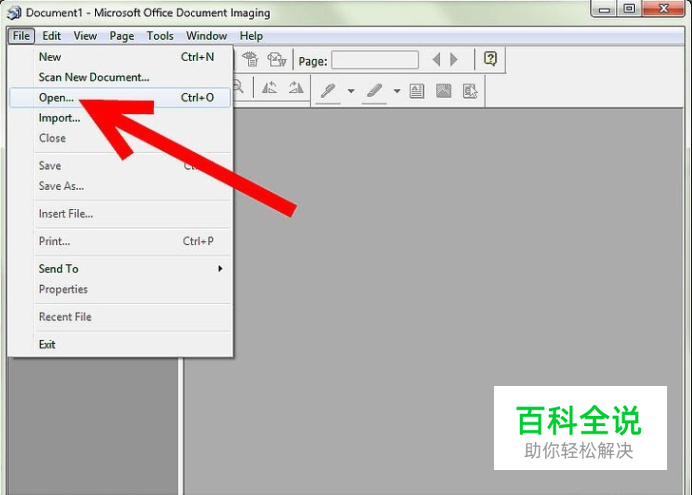Viewport: 692px width, 495px height.
Task: Close the Document Imaging window
Action: coord(663,8)
